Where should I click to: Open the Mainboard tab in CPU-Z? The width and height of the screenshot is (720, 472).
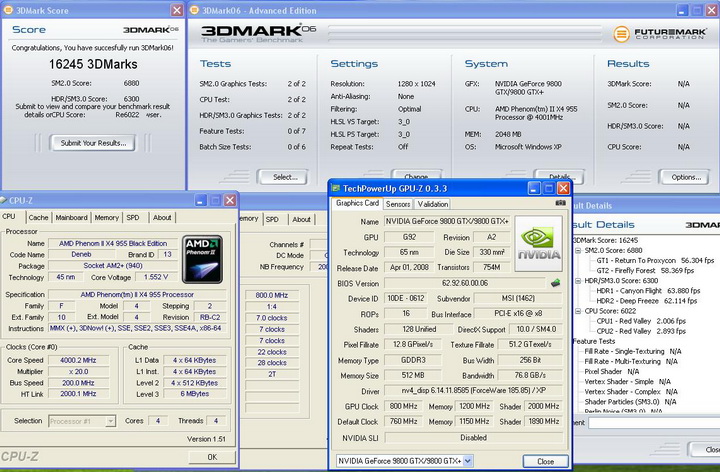click(71, 218)
